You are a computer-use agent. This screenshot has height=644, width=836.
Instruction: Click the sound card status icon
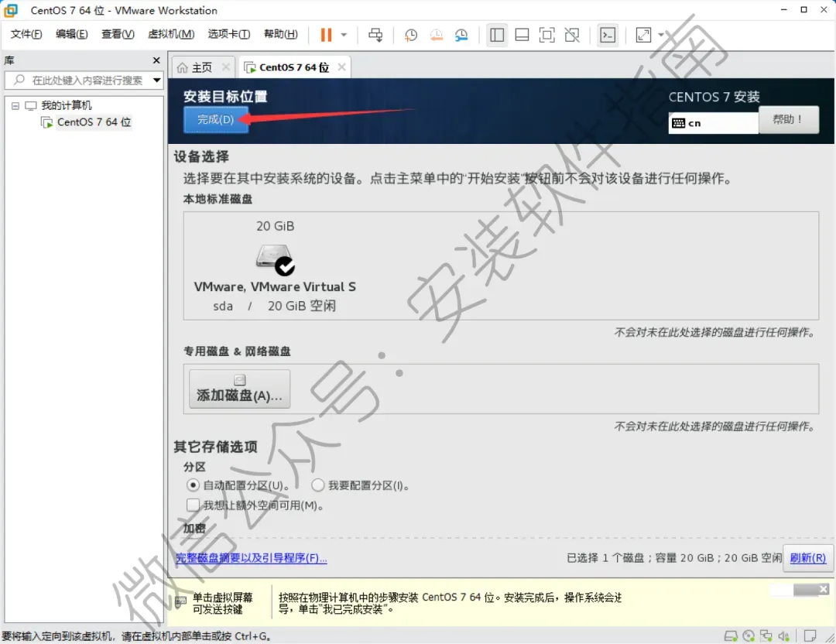(x=783, y=636)
